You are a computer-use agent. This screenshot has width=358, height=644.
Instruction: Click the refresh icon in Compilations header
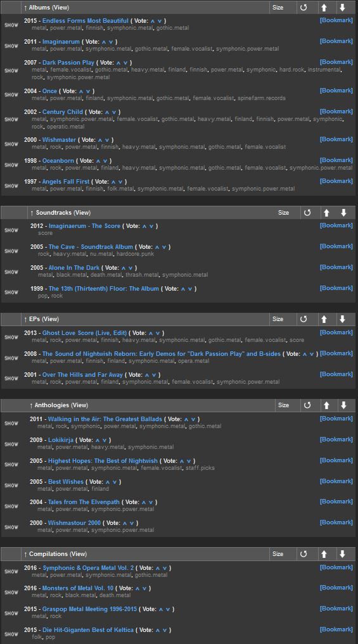point(304,553)
